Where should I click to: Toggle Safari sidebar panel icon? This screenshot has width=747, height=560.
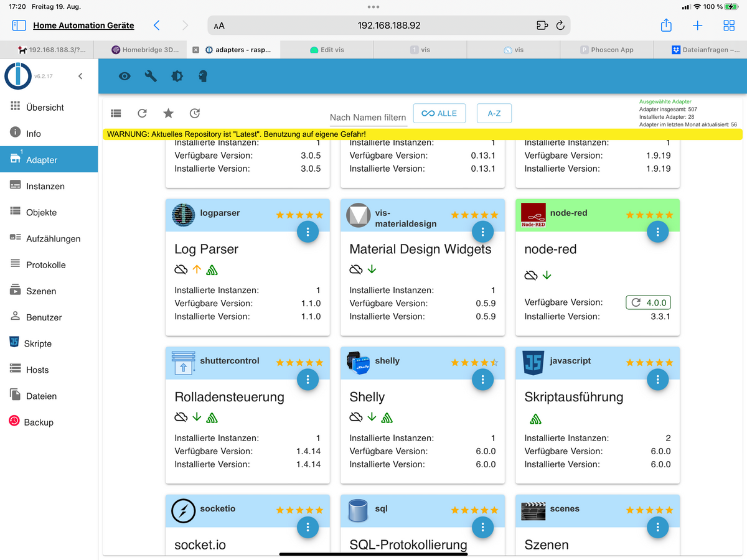click(19, 26)
